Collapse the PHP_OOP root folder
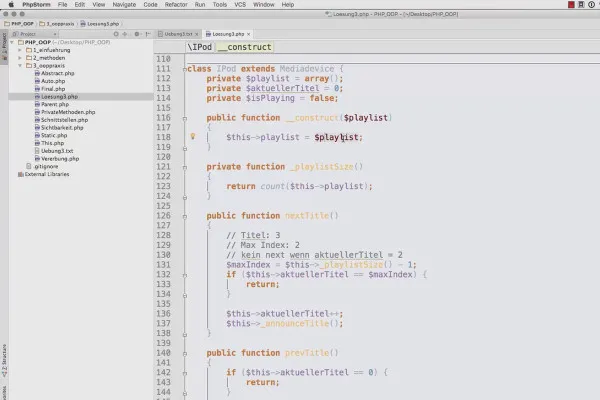 [x=12, y=42]
